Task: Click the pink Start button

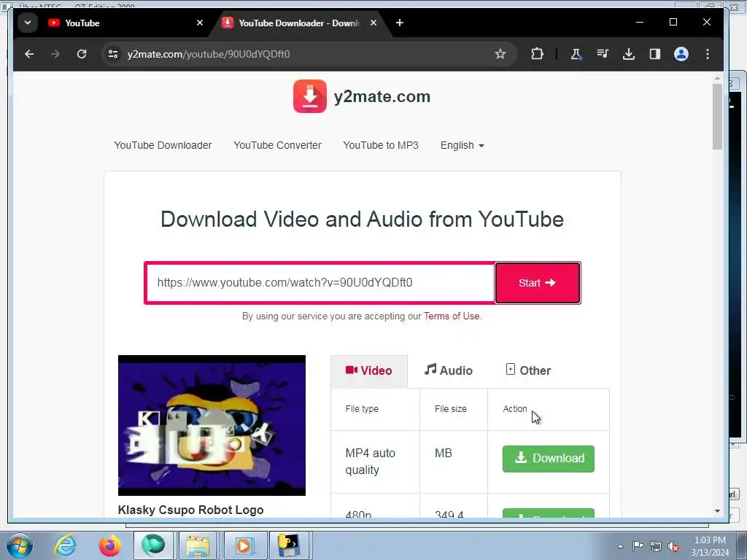Action: coord(538,283)
